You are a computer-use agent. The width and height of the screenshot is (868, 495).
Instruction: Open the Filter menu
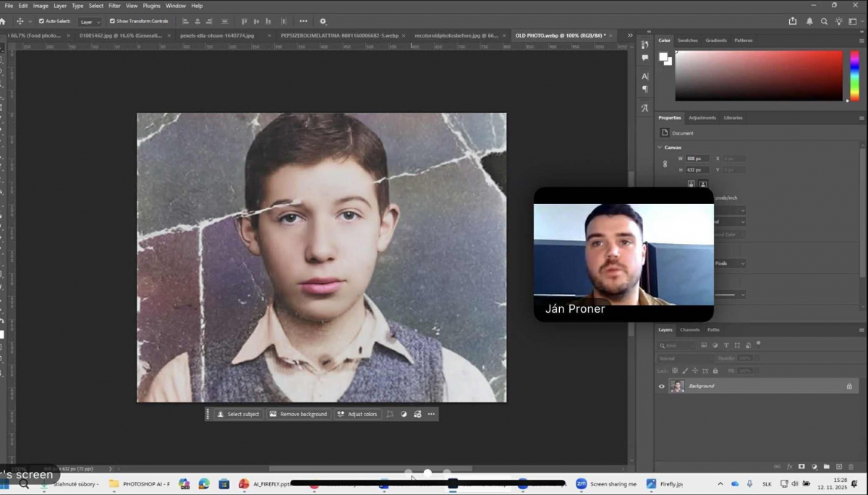point(114,6)
